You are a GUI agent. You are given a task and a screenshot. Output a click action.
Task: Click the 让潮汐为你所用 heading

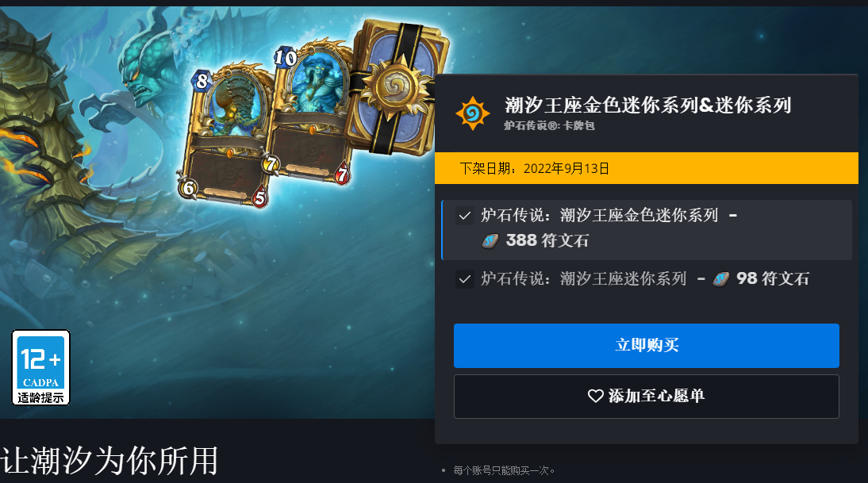coord(109,460)
